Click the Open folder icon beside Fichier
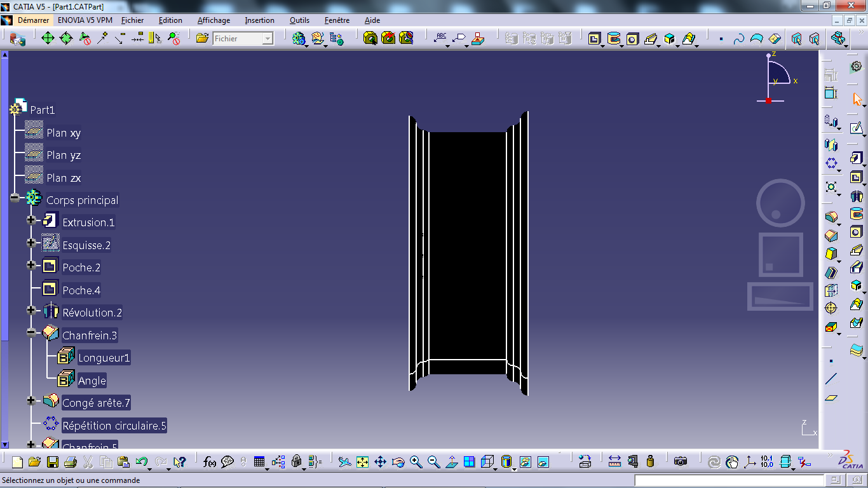The image size is (868, 488). click(202, 39)
